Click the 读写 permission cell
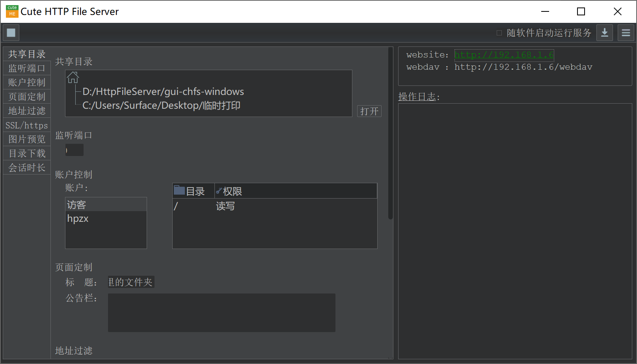Screen dimensions: 637x364 [225, 206]
